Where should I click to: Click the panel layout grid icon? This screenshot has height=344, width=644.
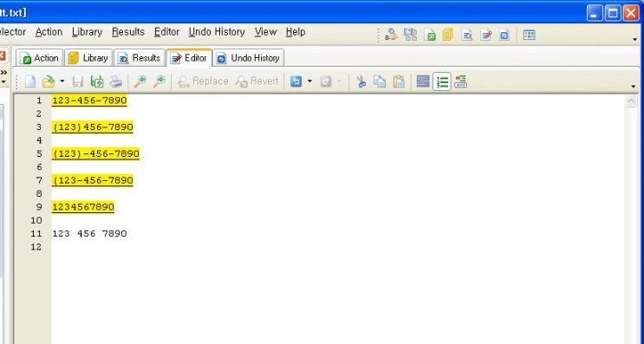click(529, 35)
